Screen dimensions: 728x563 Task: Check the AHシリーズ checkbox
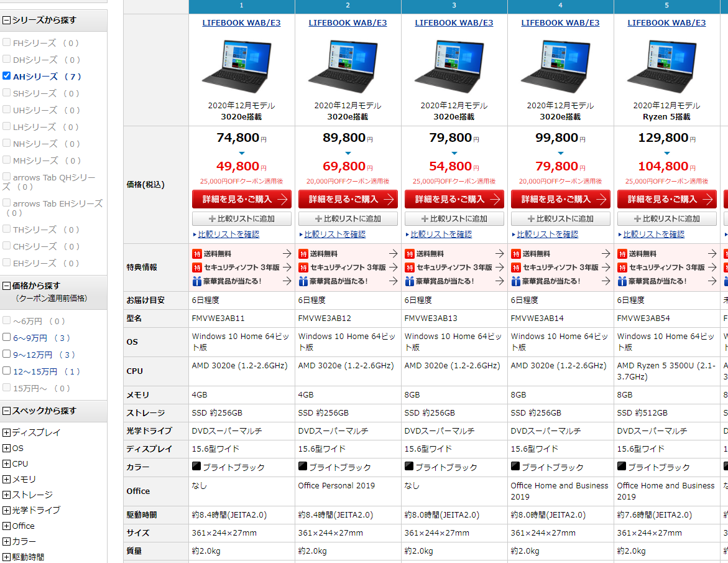[6, 76]
